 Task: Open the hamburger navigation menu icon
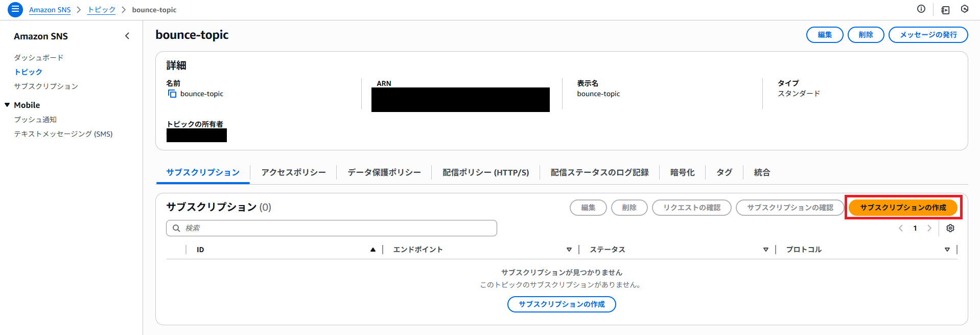(x=15, y=10)
